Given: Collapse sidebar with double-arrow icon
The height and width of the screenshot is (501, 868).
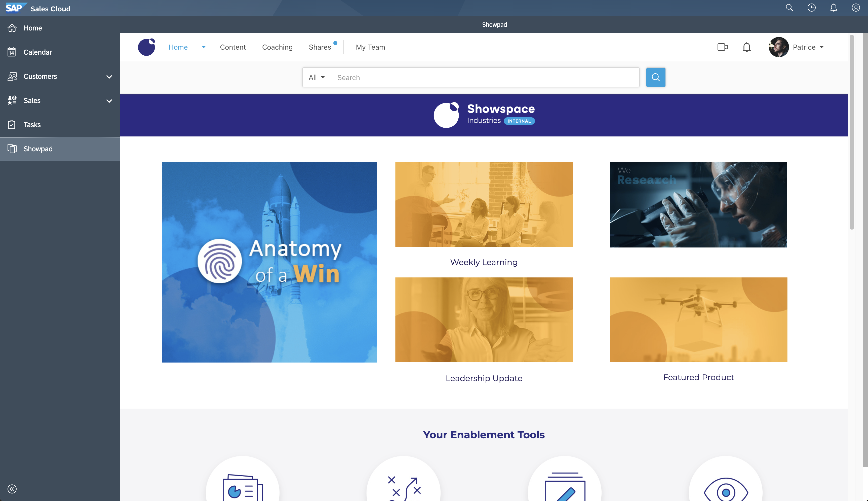Looking at the screenshot, I should coord(12,489).
